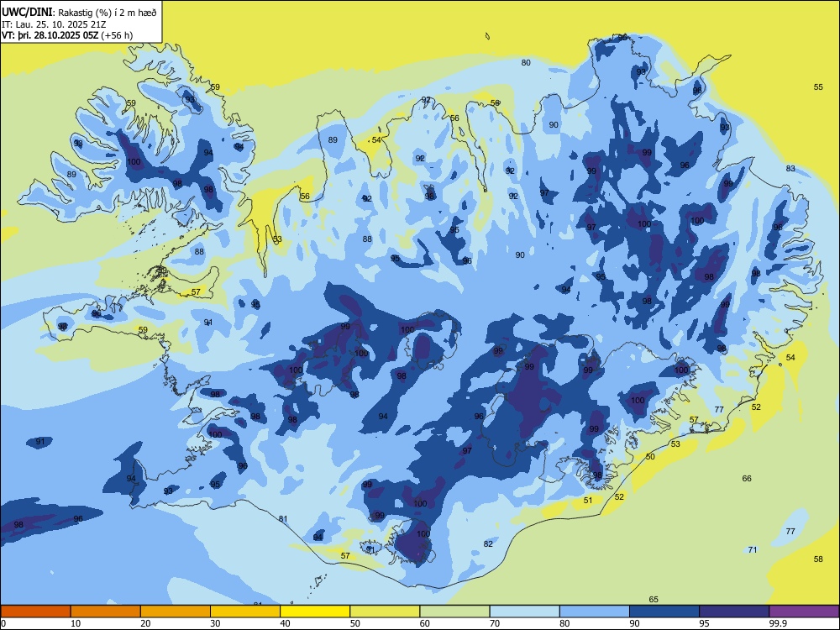The image size is (840, 630).
Task: Click the humidity value '58' on the map
Action: [818, 559]
